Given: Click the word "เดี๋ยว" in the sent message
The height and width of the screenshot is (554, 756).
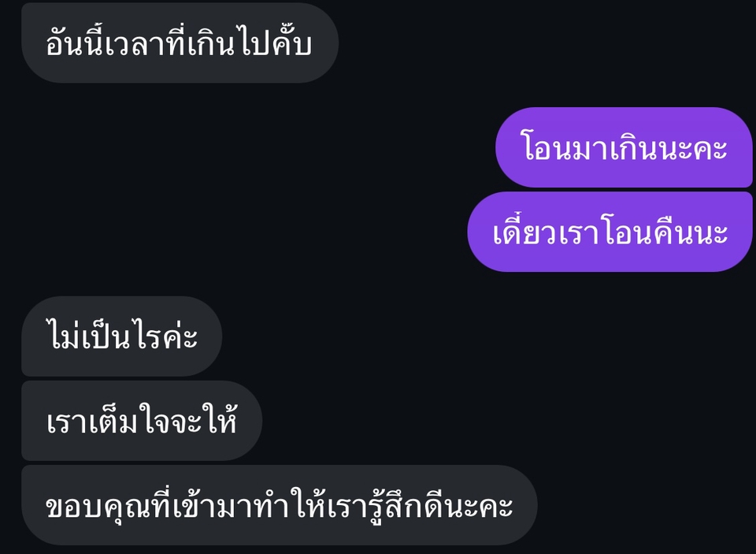Looking at the screenshot, I should (x=524, y=232).
